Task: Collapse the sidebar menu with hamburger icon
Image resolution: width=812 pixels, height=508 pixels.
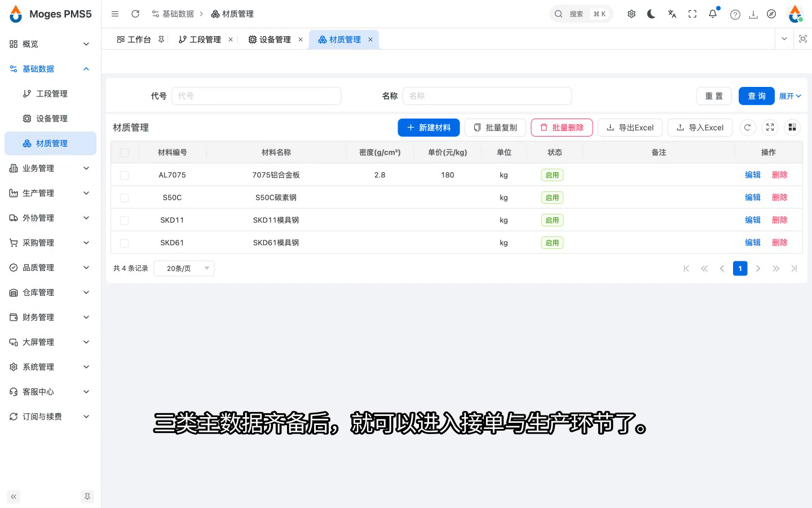Action: [x=115, y=14]
